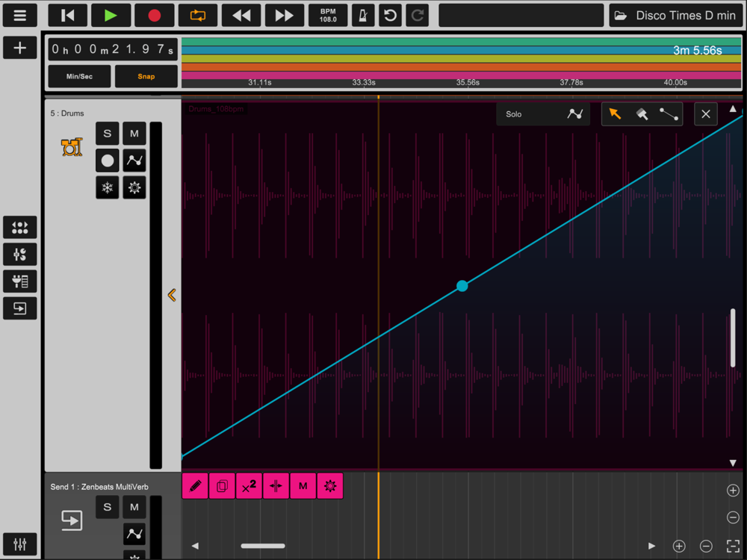Screen dimensions: 747x560
Task: Toggle the Snap button
Action: point(146,76)
